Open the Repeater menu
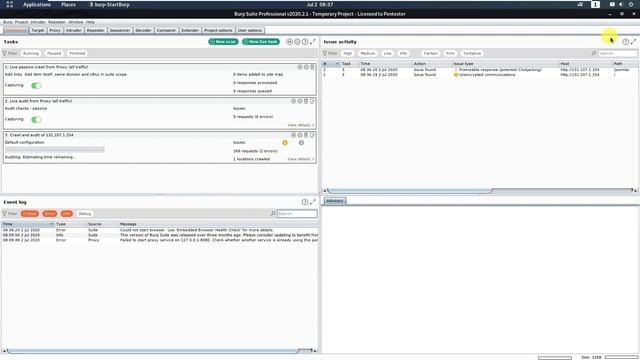Screen dimensions: 640x360 click(x=56, y=22)
